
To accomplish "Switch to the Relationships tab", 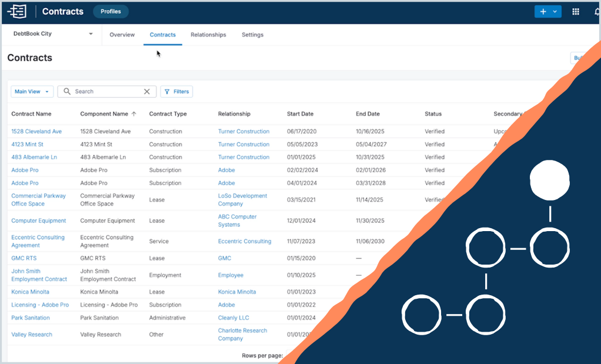I will [x=208, y=35].
